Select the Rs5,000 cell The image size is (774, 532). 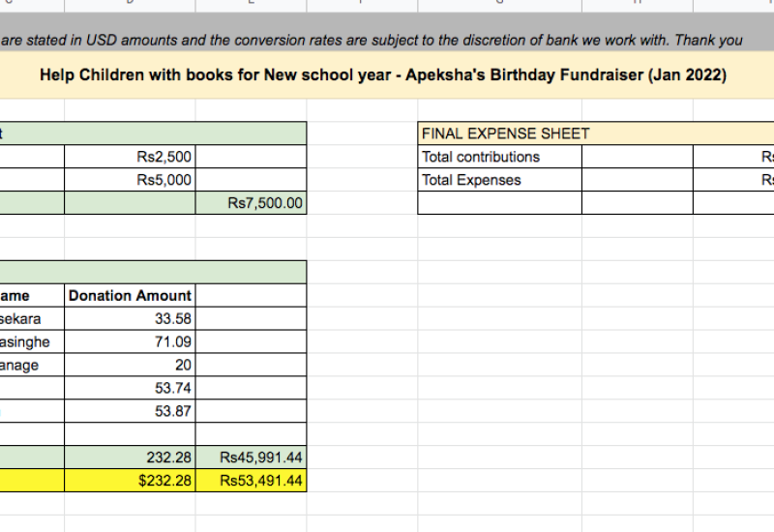[x=130, y=180]
